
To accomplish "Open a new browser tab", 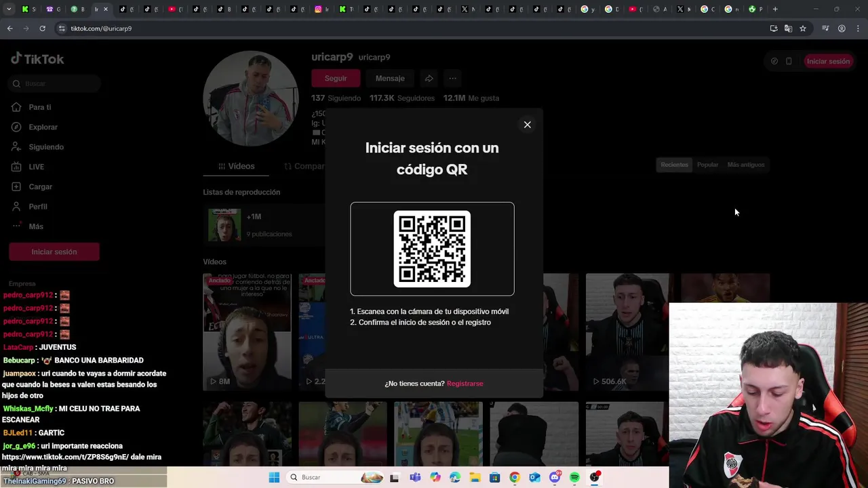I will pyautogui.click(x=775, y=9).
